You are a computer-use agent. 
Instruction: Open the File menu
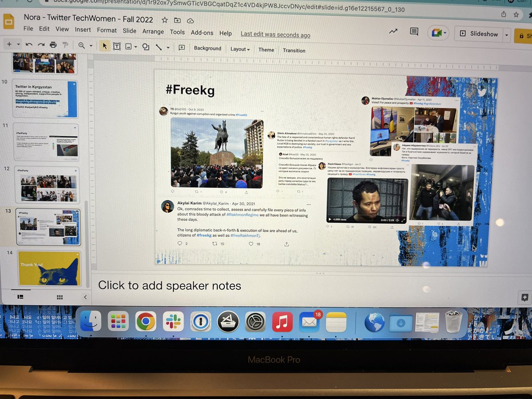tap(28, 28)
